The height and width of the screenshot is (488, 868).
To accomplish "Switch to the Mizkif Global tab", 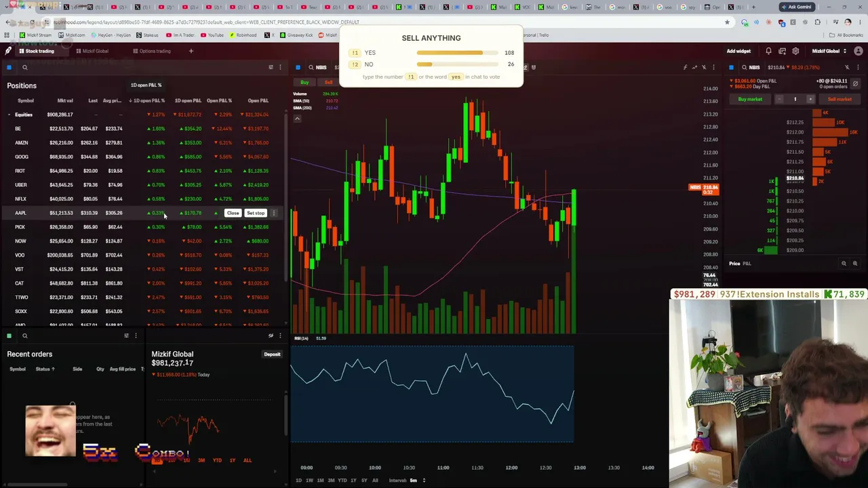I will coord(92,51).
